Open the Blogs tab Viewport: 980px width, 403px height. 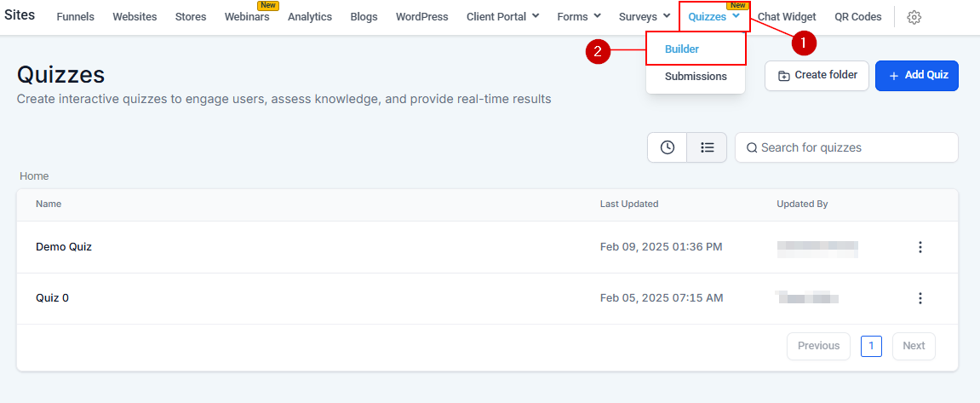[x=364, y=17]
